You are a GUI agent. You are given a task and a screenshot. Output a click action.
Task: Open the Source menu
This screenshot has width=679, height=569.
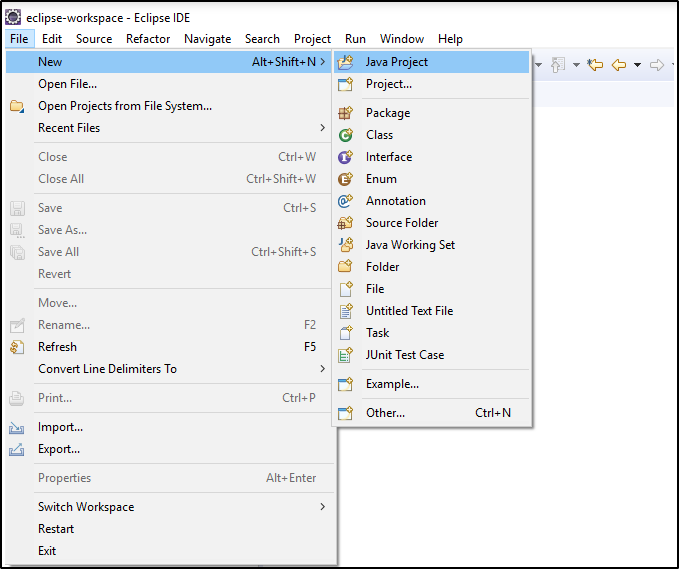94,39
